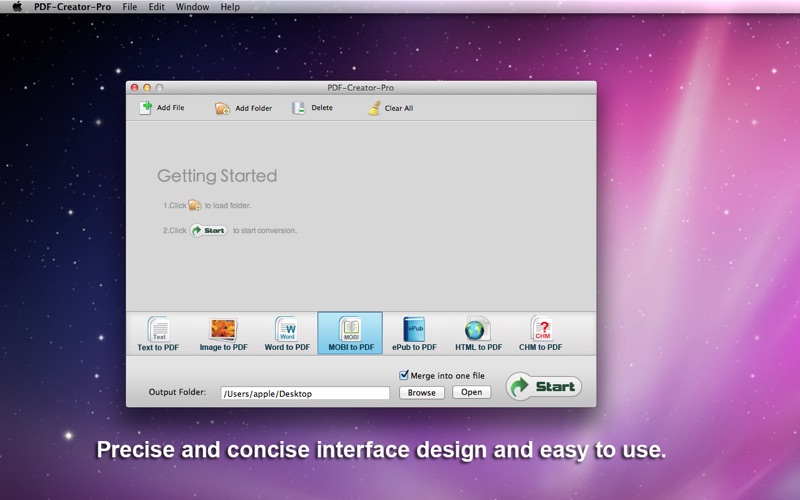
Task: Click the Clear All broom icon
Action: (x=374, y=108)
